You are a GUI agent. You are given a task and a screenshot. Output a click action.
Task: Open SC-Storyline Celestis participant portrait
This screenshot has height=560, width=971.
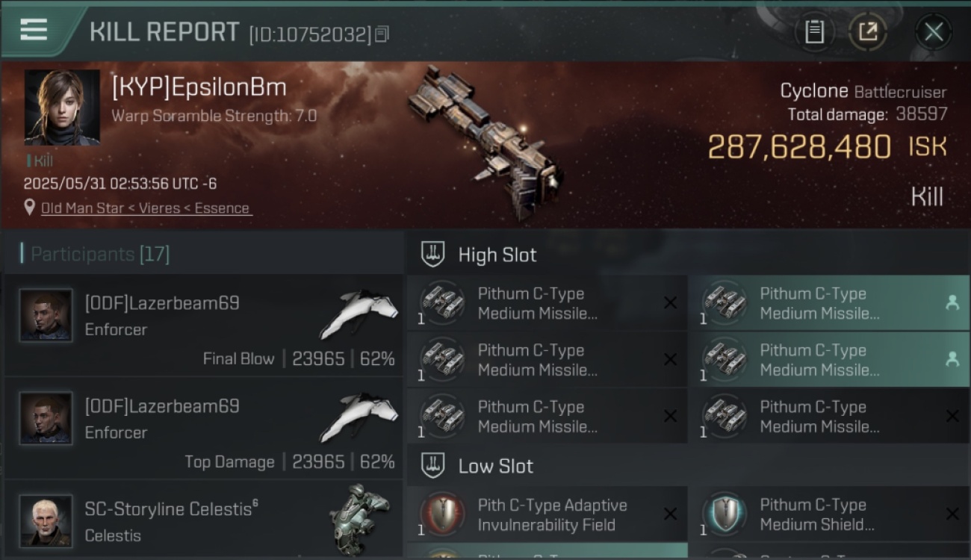coord(46,520)
